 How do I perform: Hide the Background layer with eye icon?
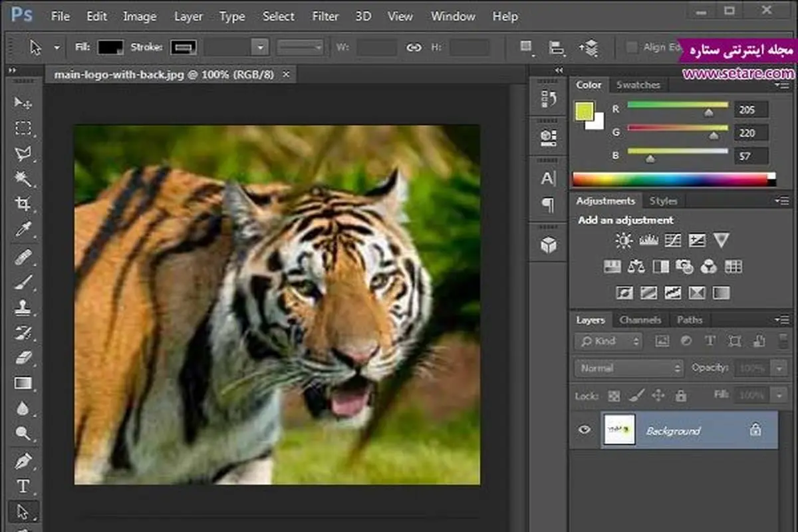(585, 430)
